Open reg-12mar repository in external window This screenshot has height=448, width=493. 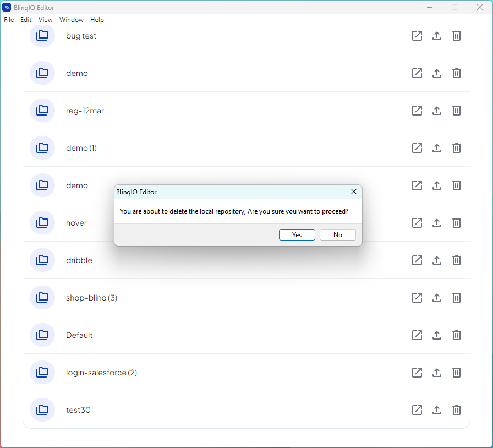click(417, 111)
